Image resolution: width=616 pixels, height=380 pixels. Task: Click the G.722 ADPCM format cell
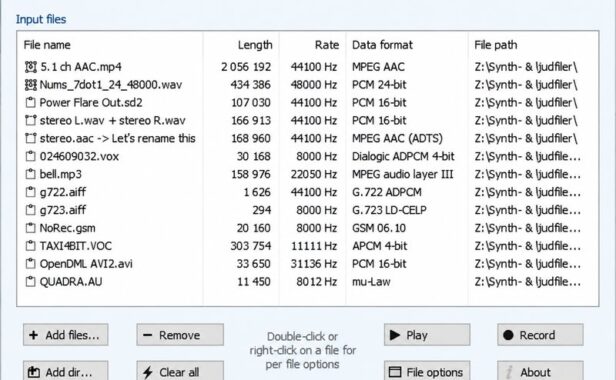(387, 192)
